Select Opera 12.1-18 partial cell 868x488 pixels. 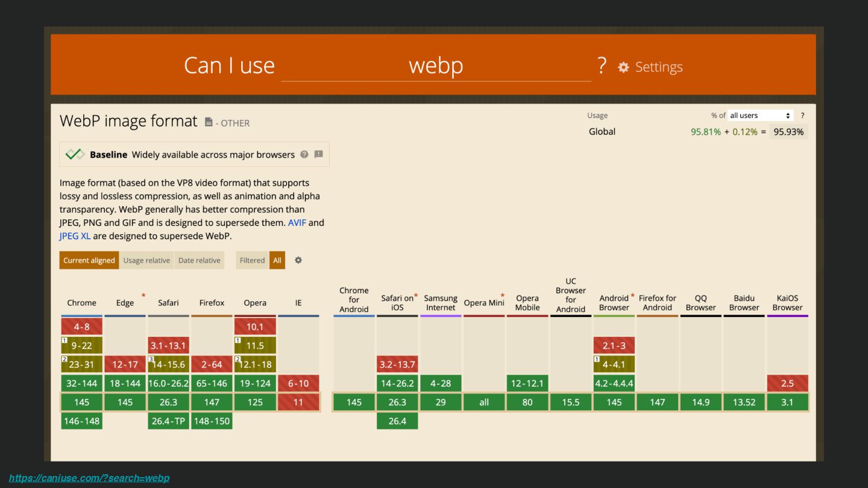pos(255,364)
